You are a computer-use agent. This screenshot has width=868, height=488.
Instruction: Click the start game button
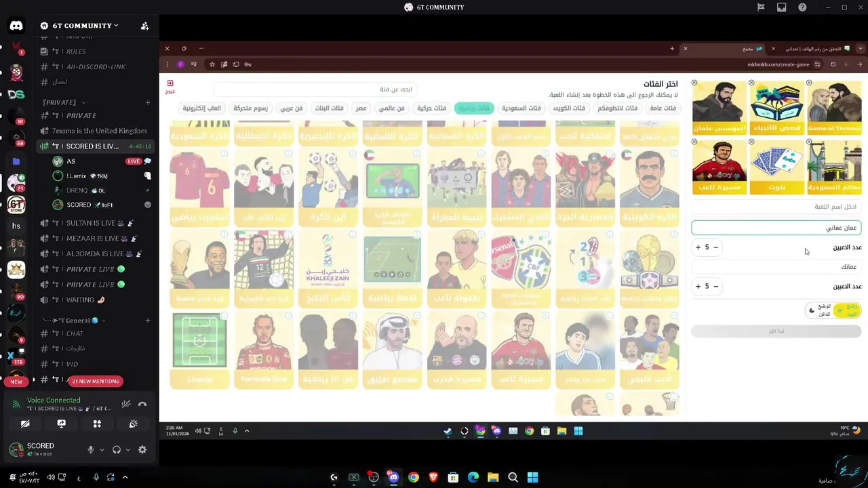pyautogui.click(x=776, y=331)
